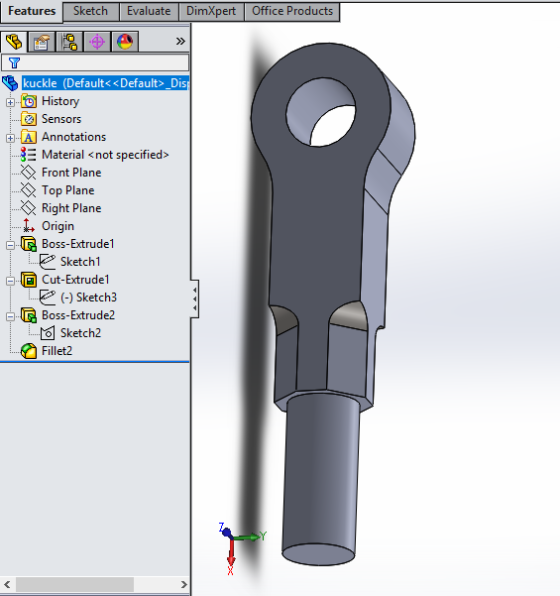Click the Material icon
This screenshot has width=560, height=596.
click(x=29, y=155)
